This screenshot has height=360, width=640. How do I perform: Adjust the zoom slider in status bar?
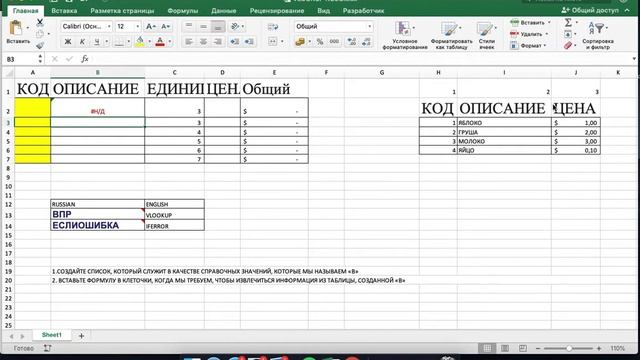click(x=568, y=349)
